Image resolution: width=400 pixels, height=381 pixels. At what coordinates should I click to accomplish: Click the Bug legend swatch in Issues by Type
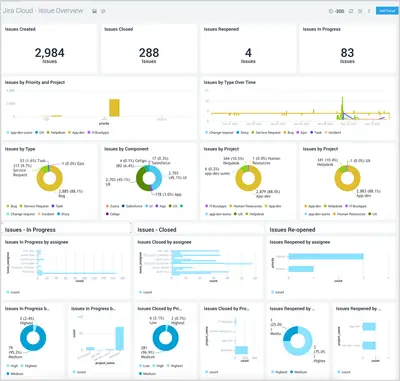(8, 206)
